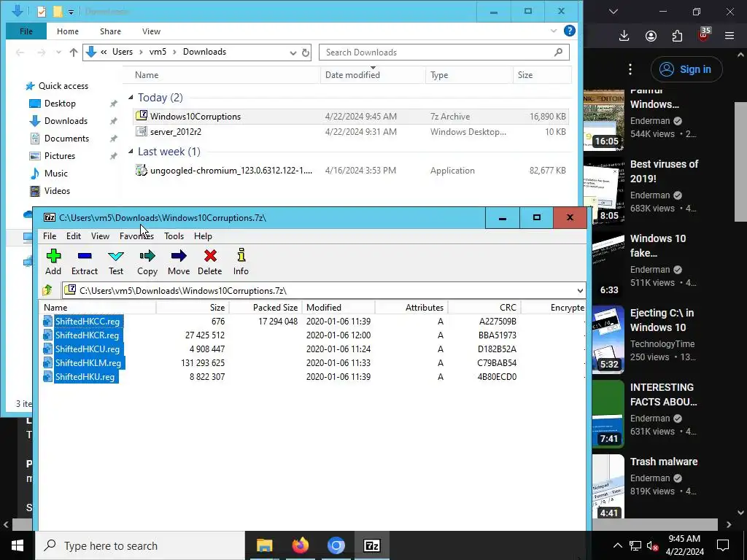Open the File menu in 7-Zip

(x=50, y=236)
